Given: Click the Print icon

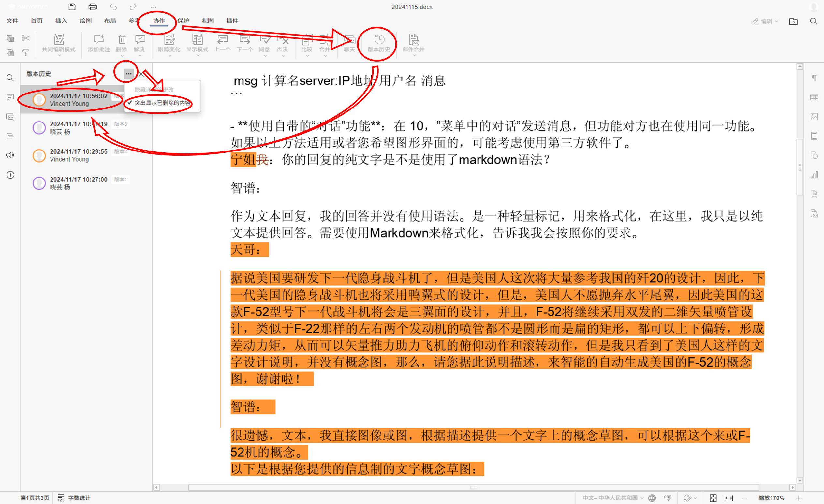Looking at the screenshot, I should pos(93,7).
